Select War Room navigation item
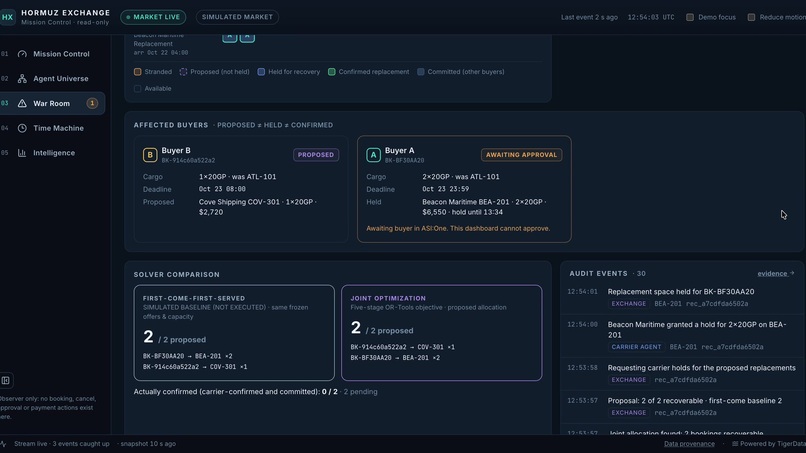The image size is (806, 453). (52, 103)
